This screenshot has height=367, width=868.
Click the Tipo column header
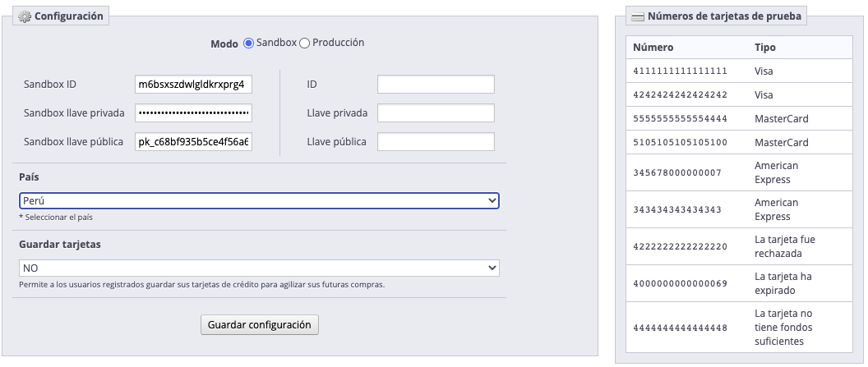[x=765, y=48]
